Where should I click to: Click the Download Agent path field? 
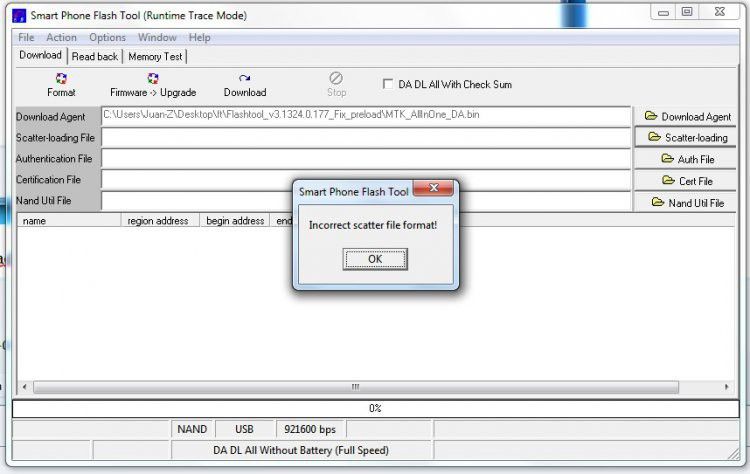pos(366,116)
